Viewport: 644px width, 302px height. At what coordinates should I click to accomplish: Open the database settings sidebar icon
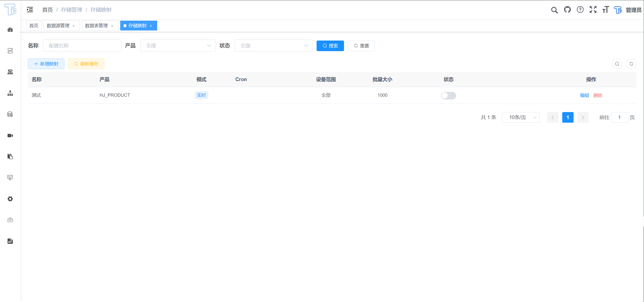click(x=10, y=114)
